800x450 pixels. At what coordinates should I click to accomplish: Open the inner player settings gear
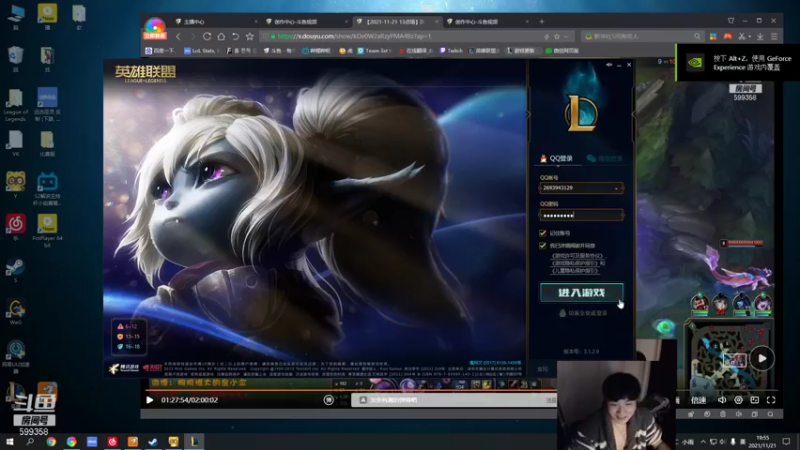pyautogui.click(x=738, y=400)
